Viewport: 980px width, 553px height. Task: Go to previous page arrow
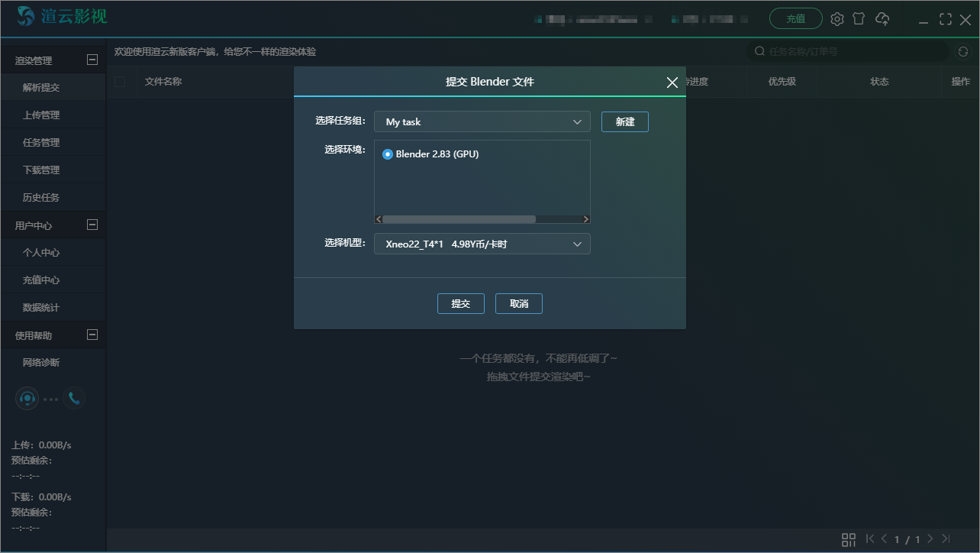click(x=885, y=539)
